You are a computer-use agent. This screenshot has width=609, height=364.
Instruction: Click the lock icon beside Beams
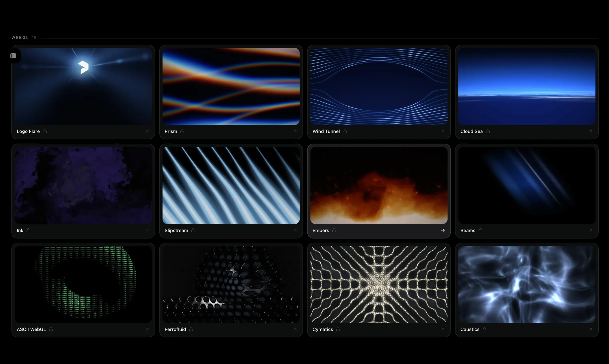click(x=480, y=230)
